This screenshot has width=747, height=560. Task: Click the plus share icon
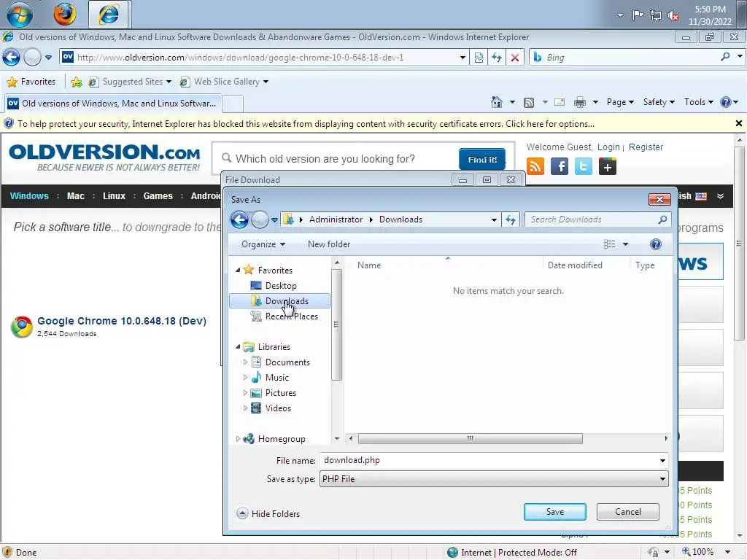608,167
